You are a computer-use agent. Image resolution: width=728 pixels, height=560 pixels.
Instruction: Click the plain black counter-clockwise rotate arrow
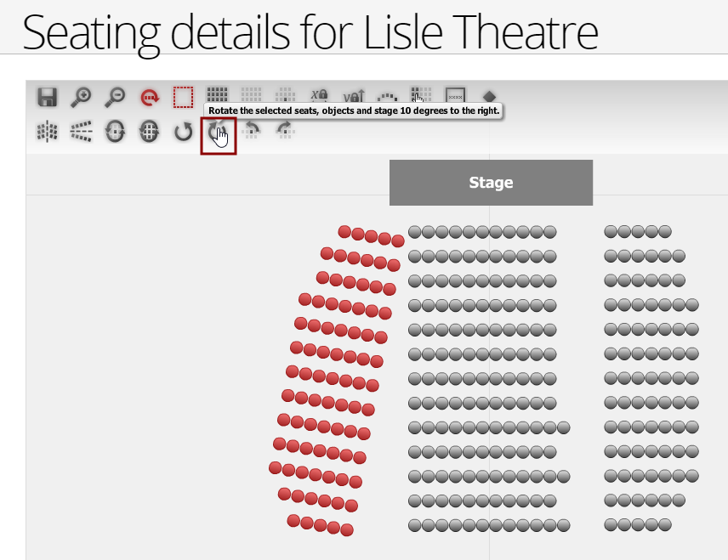(183, 133)
